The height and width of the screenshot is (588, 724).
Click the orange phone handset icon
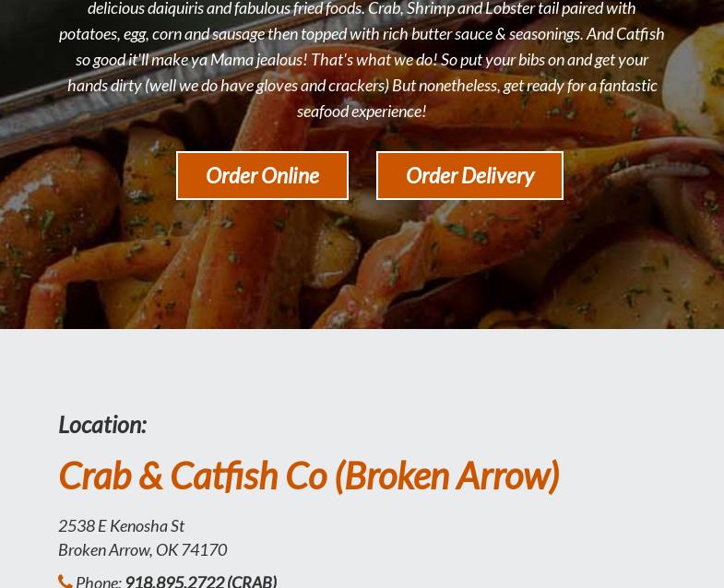coord(65,582)
